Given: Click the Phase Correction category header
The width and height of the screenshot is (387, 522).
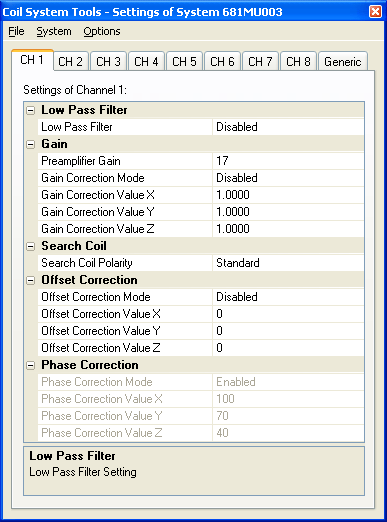Looking at the screenshot, I should (x=90, y=365).
